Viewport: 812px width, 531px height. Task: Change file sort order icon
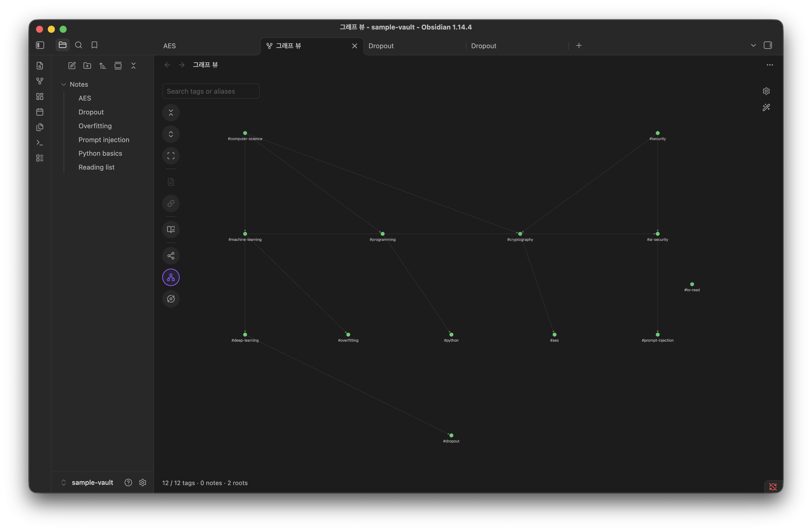click(x=103, y=65)
